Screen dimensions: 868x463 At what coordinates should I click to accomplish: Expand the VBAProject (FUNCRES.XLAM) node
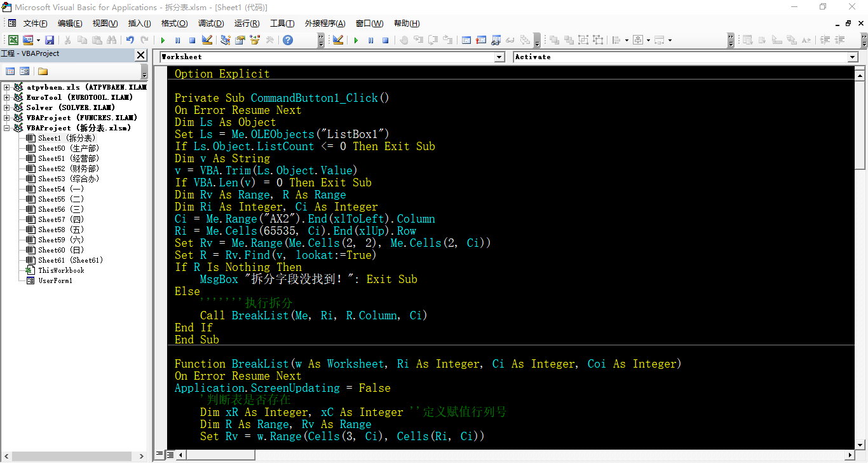tap(6, 118)
